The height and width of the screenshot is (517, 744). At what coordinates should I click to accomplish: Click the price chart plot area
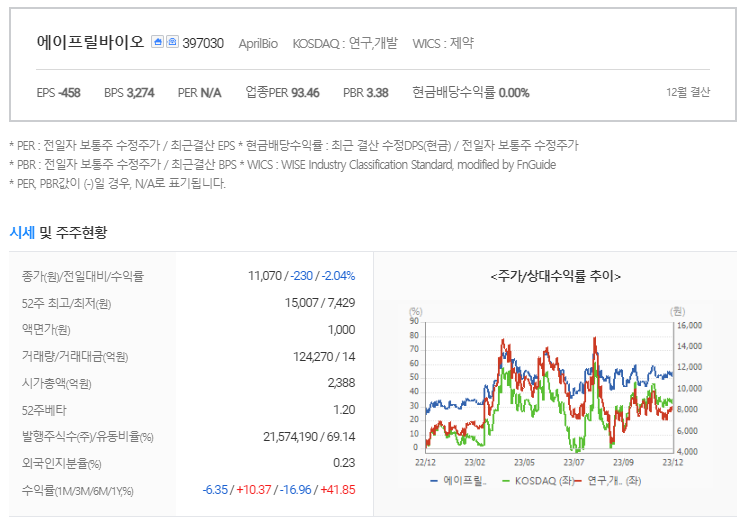[549, 387]
